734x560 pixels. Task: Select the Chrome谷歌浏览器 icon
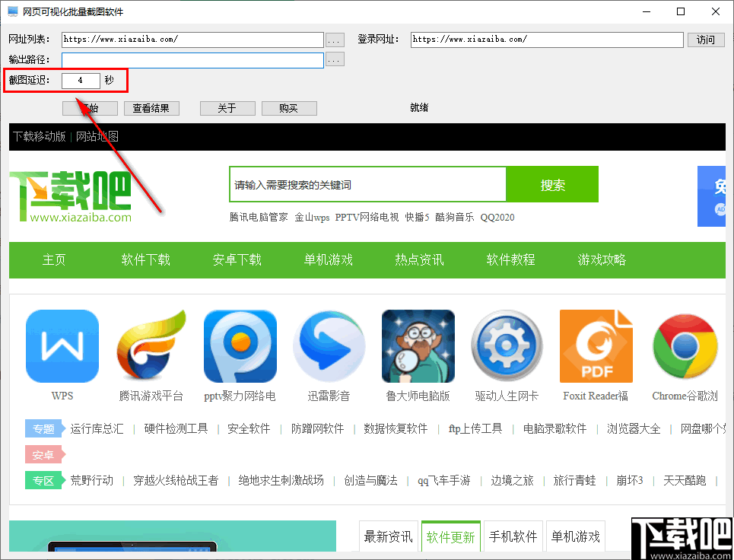[x=685, y=346]
